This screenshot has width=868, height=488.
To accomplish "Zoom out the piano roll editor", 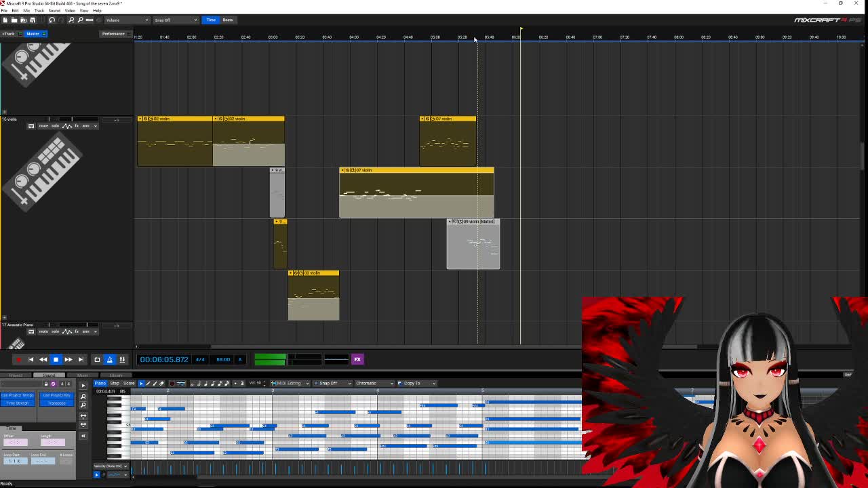I will [x=83, y=405].
